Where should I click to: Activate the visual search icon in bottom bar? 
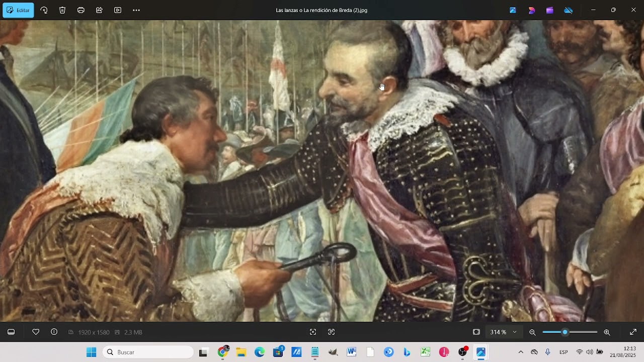click(313, 332)
